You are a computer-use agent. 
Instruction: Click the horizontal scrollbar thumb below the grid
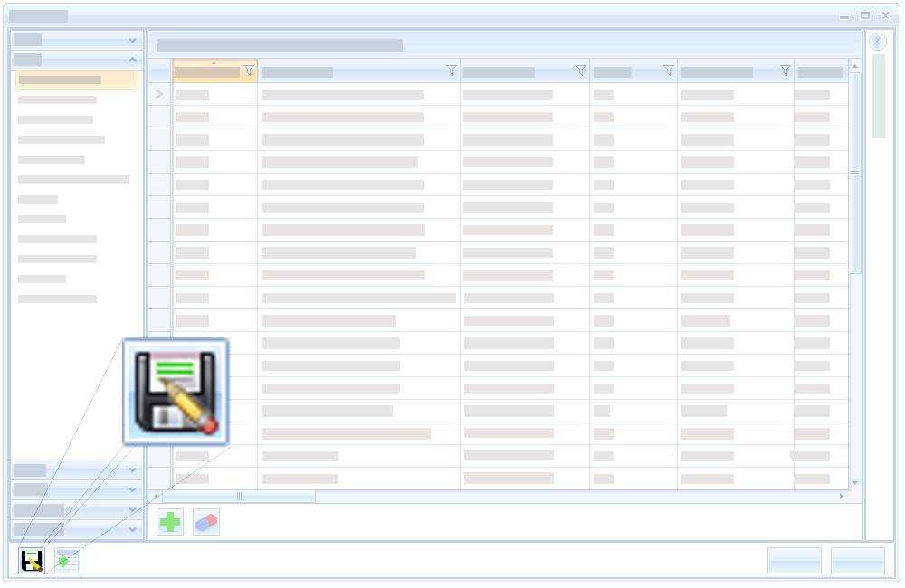[239, 497]
